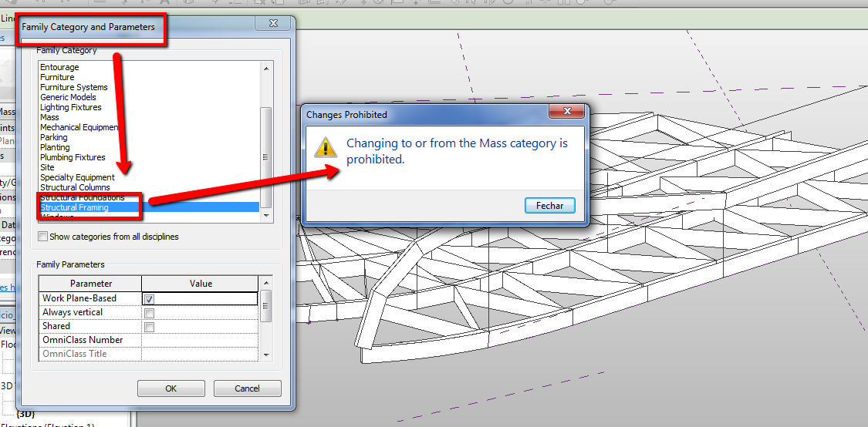
Task: Pick Generic Models from the category list
Action: pyautogui.click(x=68, y=97)
